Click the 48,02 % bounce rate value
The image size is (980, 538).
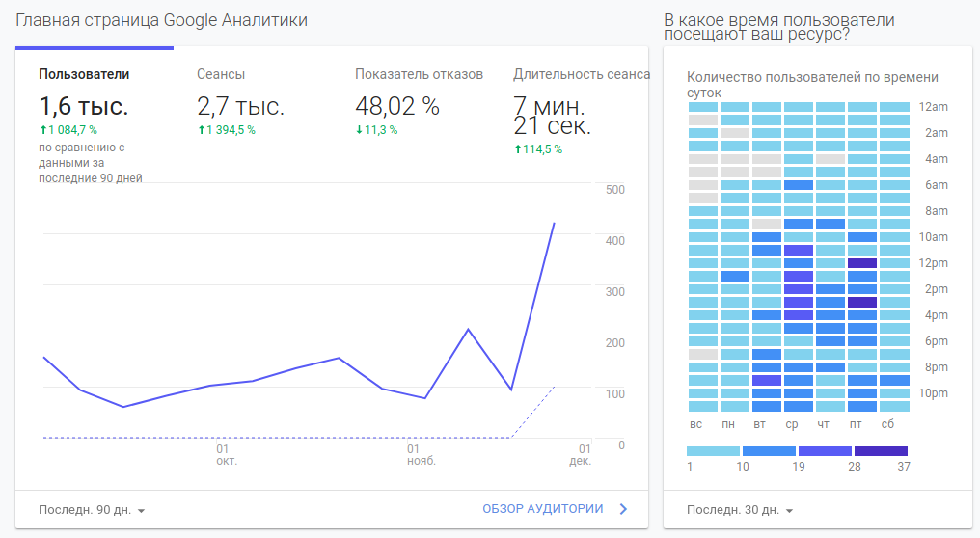(x=397, y=106)
